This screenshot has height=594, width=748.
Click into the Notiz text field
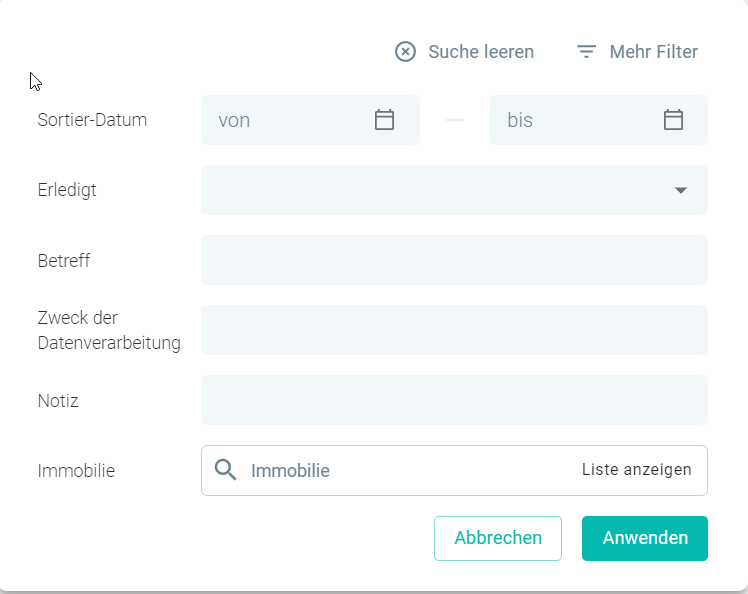[454, 400]
